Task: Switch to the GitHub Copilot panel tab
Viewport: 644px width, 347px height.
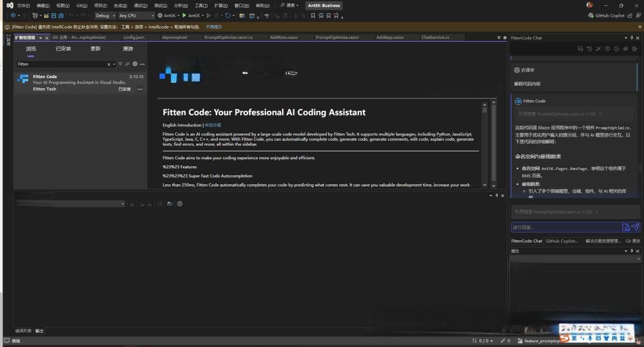Action: click(562, 241)
